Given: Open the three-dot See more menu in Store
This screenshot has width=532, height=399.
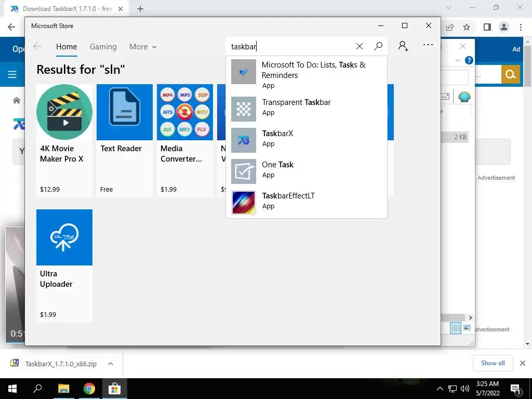Looking at the screenshot, I should [428, 45].
